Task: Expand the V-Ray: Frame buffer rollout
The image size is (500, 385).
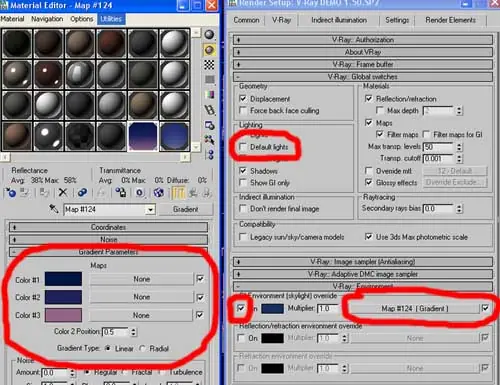Action: [363, 64]
